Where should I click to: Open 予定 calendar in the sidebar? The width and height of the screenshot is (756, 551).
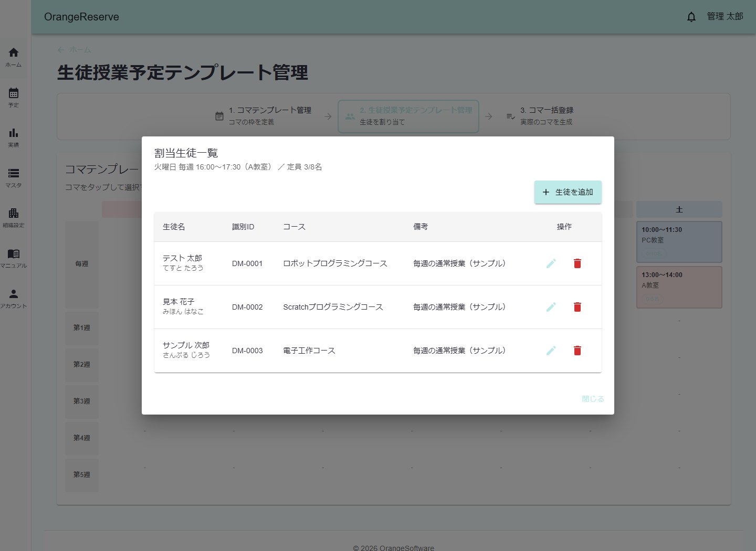click(x=14, y=98)
